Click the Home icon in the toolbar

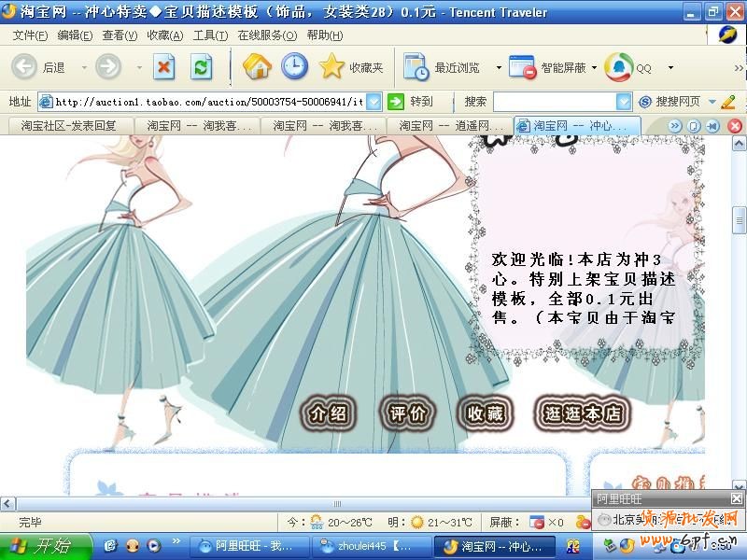[x=257, y=66]
